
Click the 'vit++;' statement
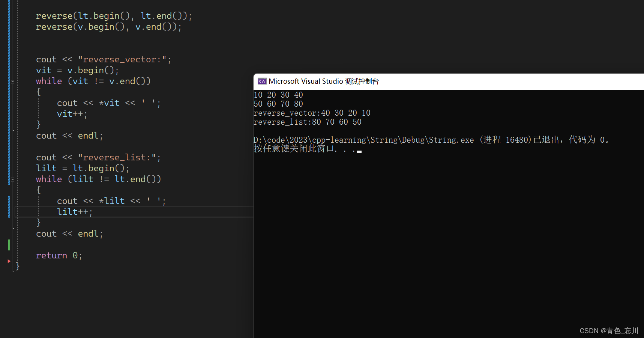point(72,114)
